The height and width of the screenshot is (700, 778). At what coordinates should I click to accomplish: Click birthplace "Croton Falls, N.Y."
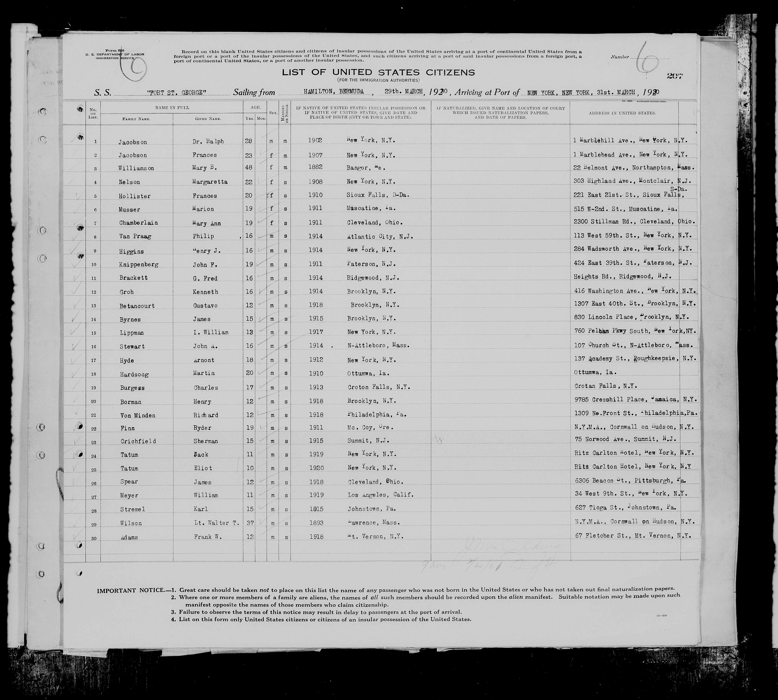[x=378, y=387]
